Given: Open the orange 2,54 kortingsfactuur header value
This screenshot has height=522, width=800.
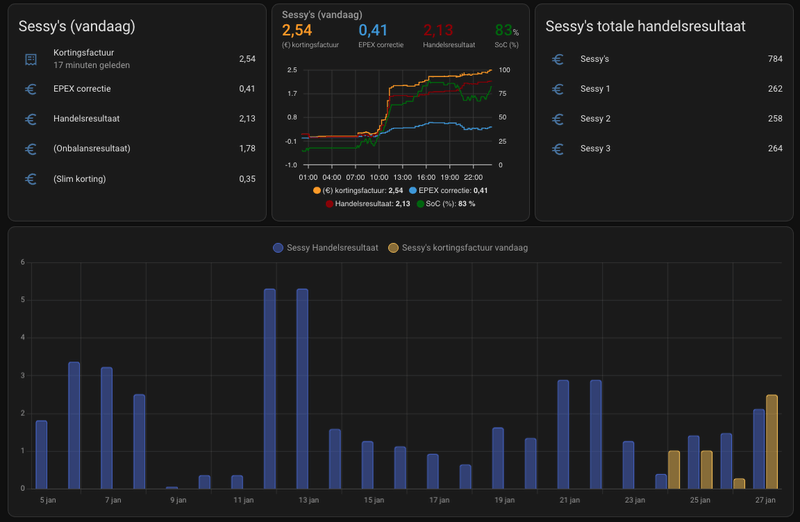Looking at the screenshot, I should [297, 31].
